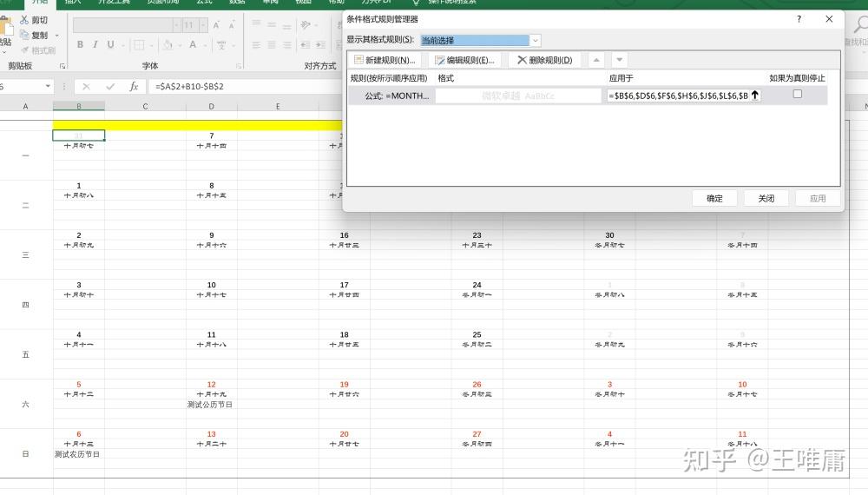Click the cell containing 测试农历节日

(79, 454)
